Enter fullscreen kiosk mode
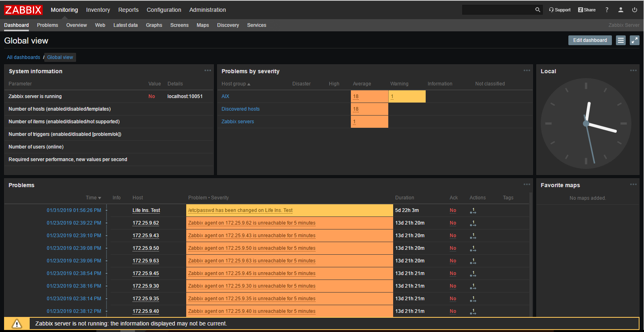This screenshot has width=644, height=332. [x=634, y=40]
